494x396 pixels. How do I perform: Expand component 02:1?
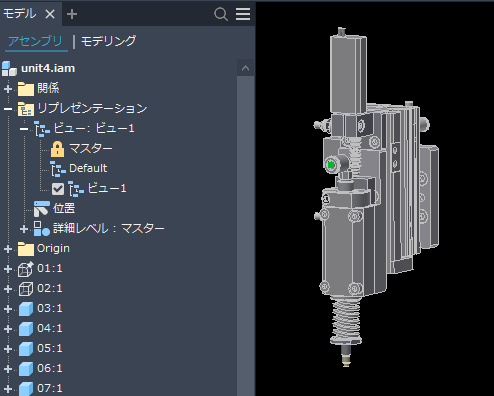pos(8,289)
